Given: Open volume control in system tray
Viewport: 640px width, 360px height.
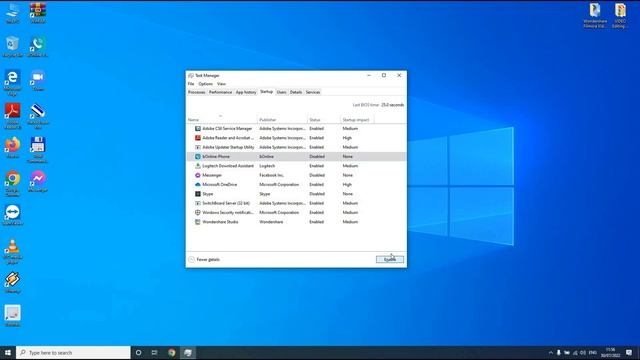Looking at the screenshot, I should click(583, 353).
